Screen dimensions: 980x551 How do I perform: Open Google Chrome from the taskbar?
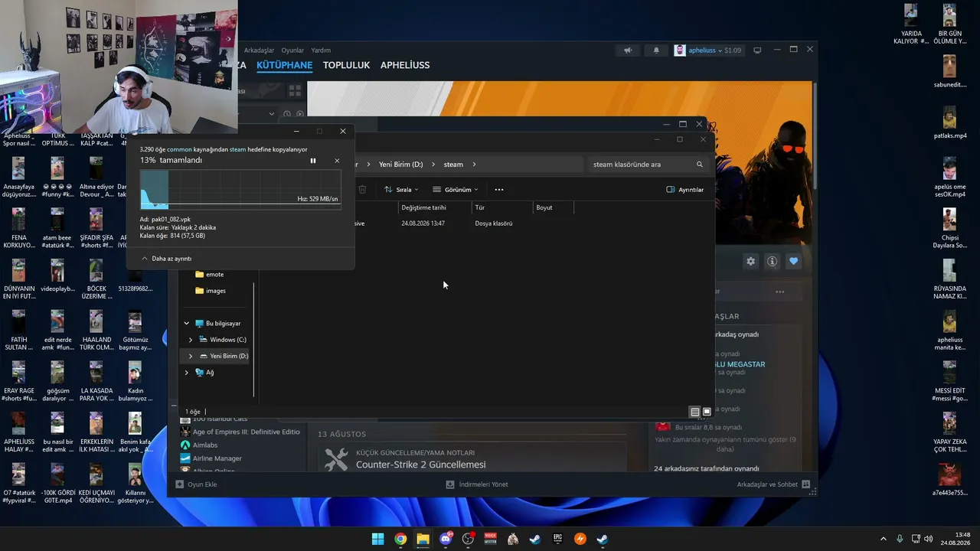point(400,539)
